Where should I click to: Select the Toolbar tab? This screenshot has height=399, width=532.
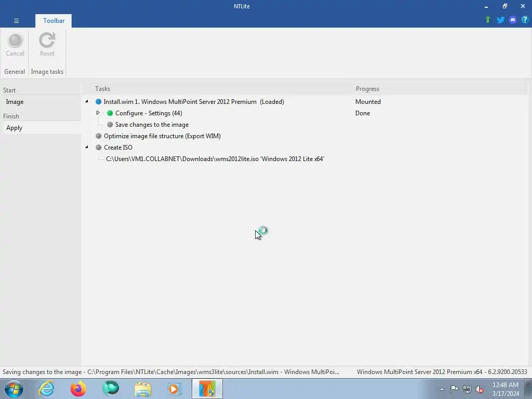click(54, 21)
